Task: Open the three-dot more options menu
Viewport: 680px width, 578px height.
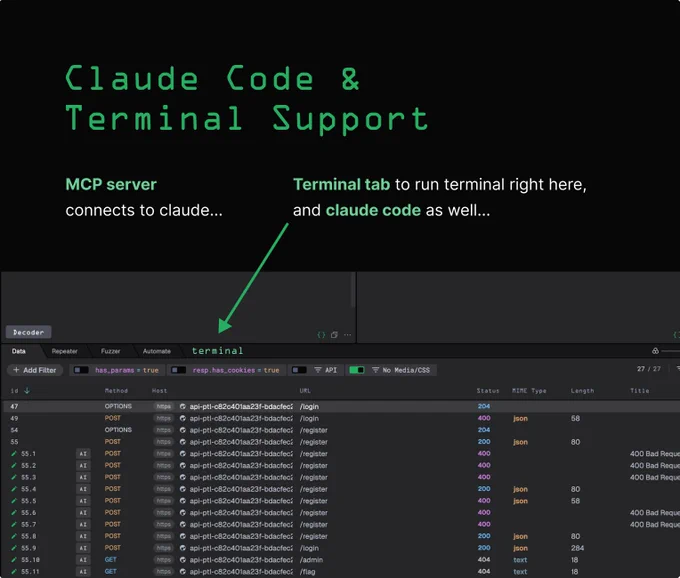Action: [x=348, y=335]
